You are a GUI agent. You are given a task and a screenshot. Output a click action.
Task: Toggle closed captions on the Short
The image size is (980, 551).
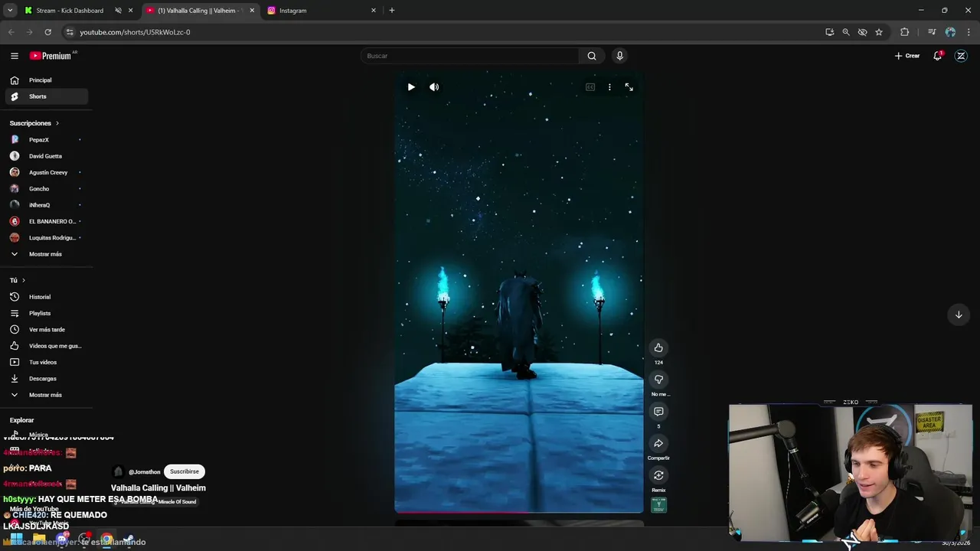[590, 87]
